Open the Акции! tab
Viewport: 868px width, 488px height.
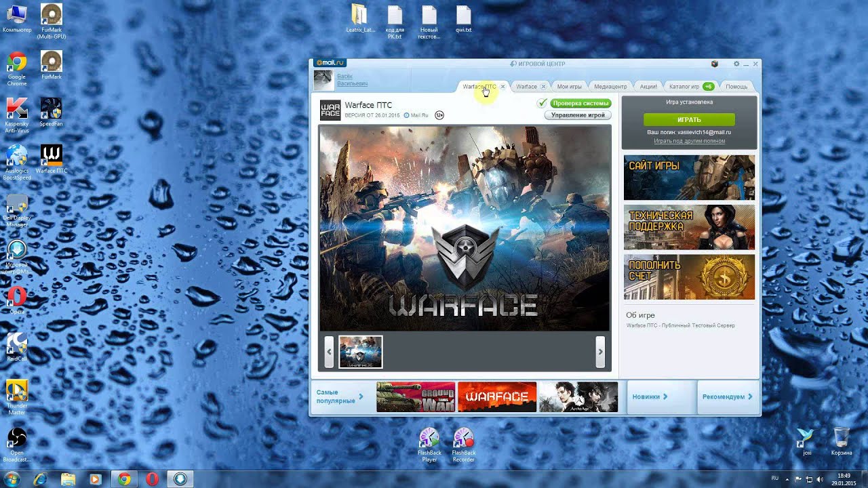pyautogui.click(x=648, y=87)
